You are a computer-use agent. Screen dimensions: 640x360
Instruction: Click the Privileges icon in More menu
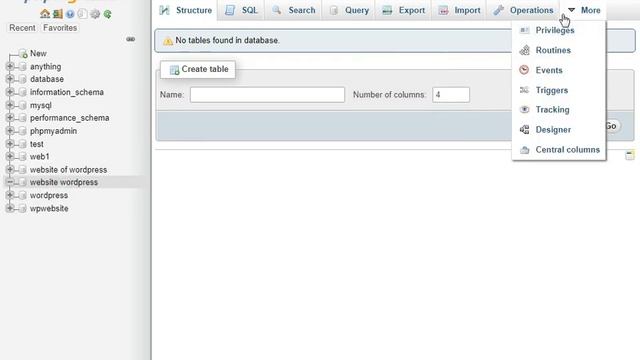tap(524, 30)
